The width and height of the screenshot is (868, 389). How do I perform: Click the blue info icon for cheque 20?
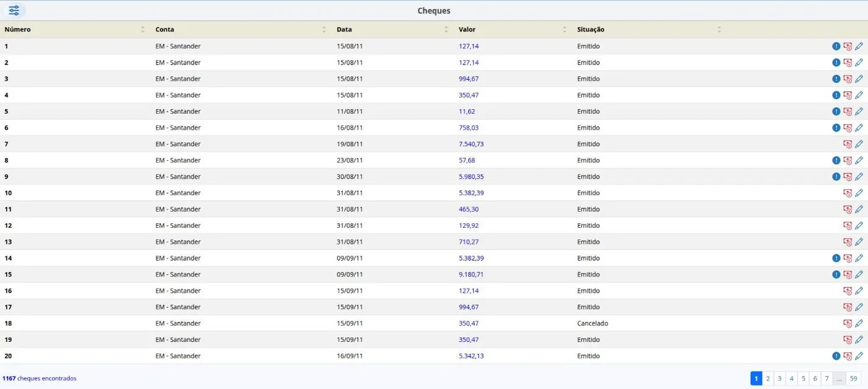[836, 356]
